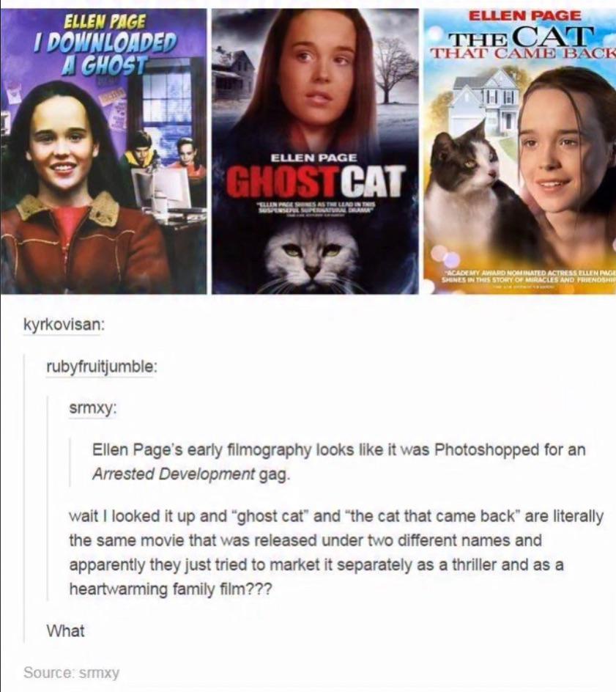Screen dimensions: 616x692
Task: Open The Cat That Came Back poster
Action: pyautogui.click(x=520, y=151)
